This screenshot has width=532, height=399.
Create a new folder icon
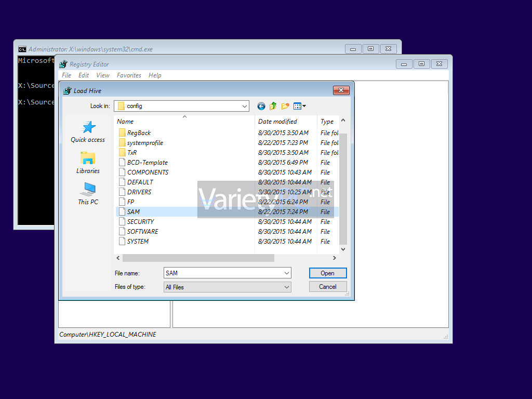[285, 106]
